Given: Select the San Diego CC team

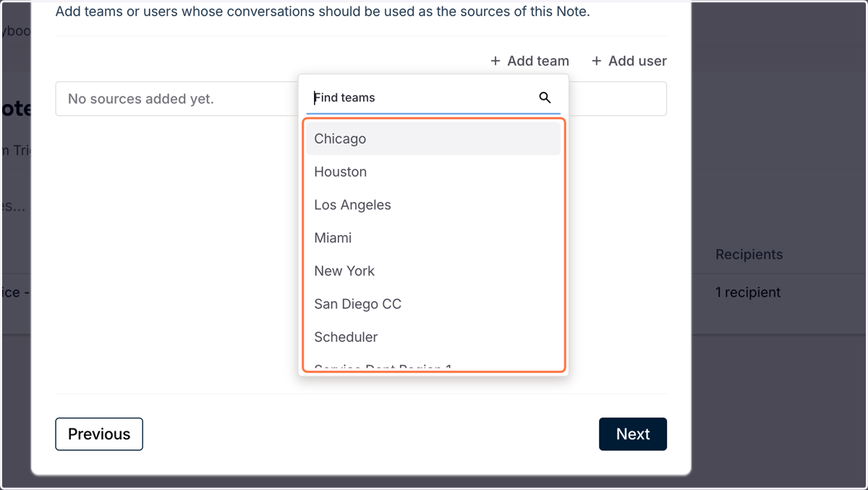Looking at the screenshot, I should coord(433,304).
